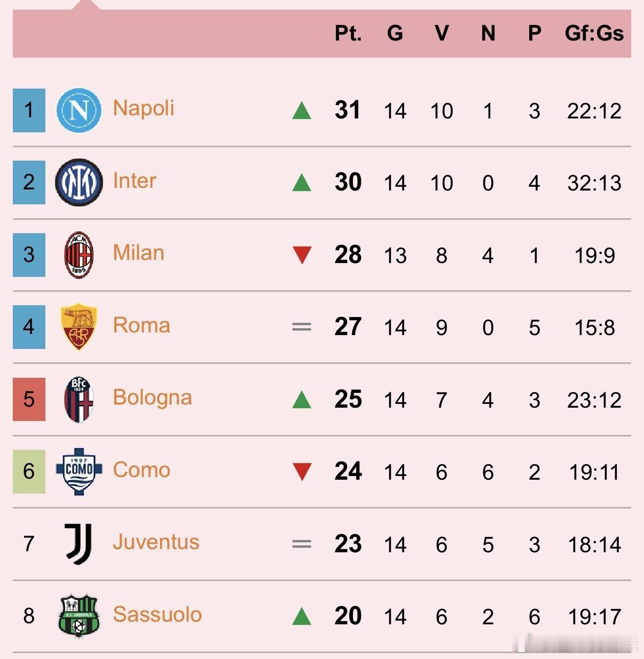Sort by the Pt. column header

(x=348, y=33)
